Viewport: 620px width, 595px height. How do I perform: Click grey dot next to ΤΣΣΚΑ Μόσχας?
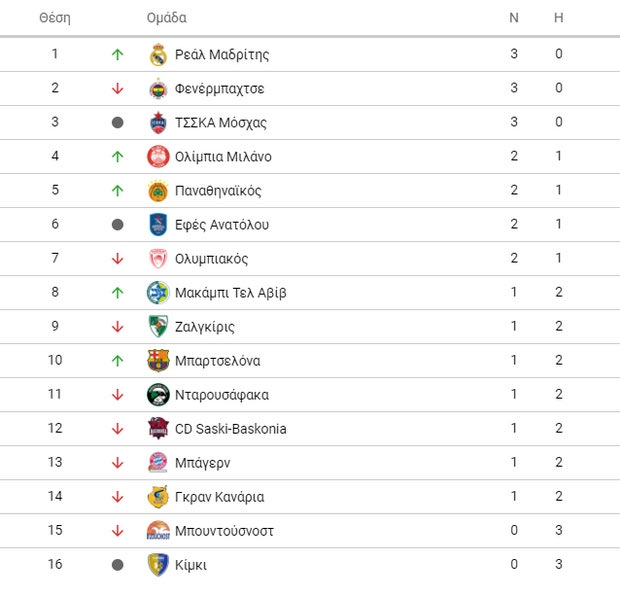click(117, 123)
